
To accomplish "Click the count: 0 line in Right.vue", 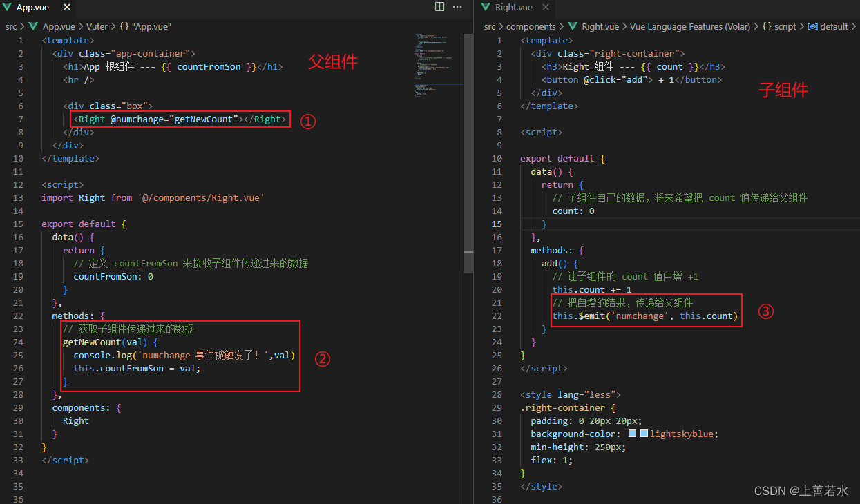I will pyautogui.click(x=573, y=211).
